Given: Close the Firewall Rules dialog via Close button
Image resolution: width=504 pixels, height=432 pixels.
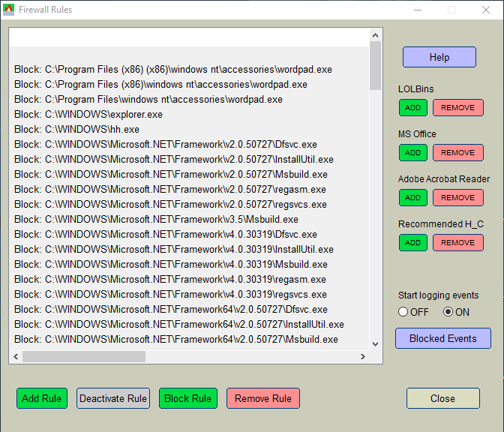Looking at the screenshot, I should point(443,398).
